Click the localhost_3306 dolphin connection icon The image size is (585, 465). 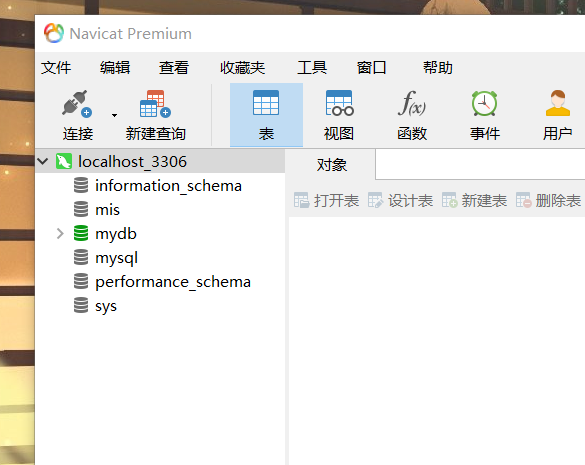[64, 162]
